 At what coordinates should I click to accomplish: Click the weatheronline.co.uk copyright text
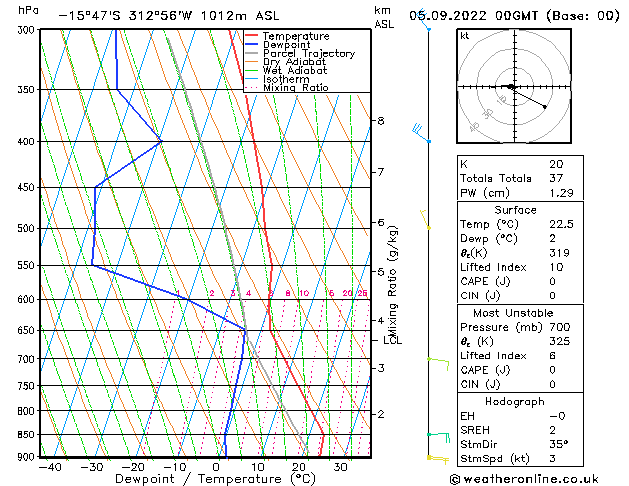pyautogui.click(x=524, y=479)
